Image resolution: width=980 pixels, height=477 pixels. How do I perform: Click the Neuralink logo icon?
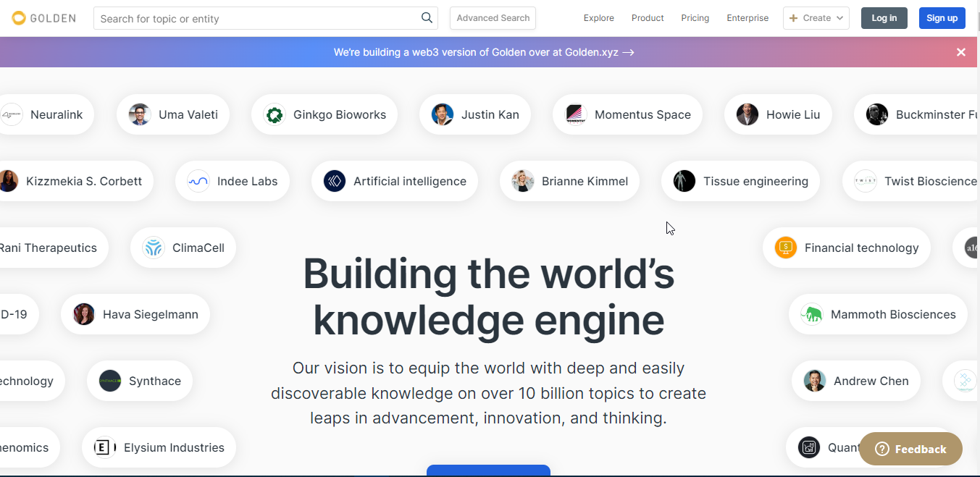click(x=11, y=114)
